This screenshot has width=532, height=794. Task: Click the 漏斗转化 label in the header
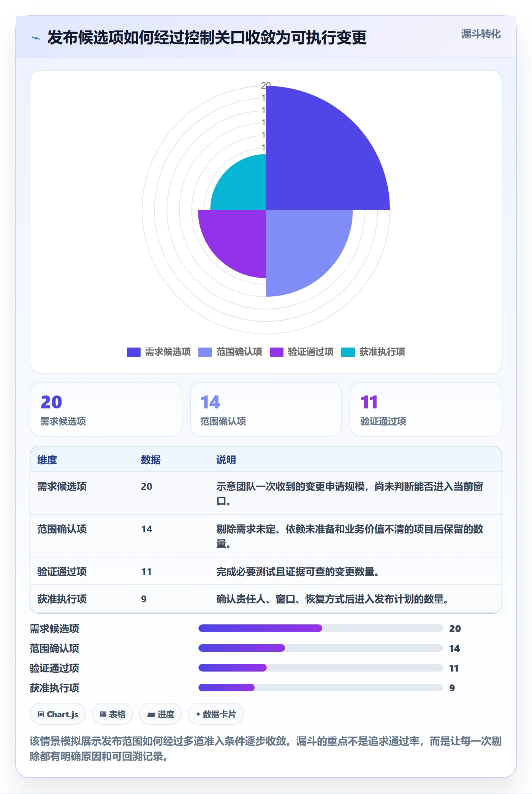481,34
